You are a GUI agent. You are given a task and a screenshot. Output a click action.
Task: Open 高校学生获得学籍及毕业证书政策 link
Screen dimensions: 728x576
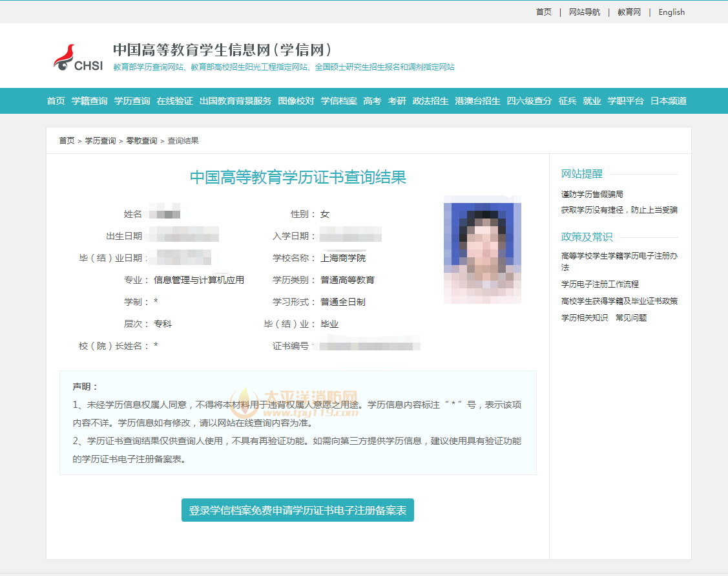click(x=619, y=301)
